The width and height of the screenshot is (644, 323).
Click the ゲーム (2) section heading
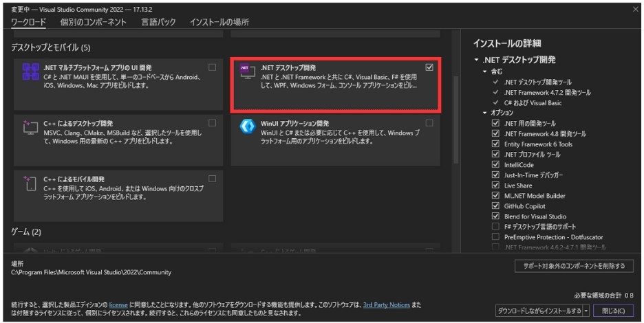point(26,232)
